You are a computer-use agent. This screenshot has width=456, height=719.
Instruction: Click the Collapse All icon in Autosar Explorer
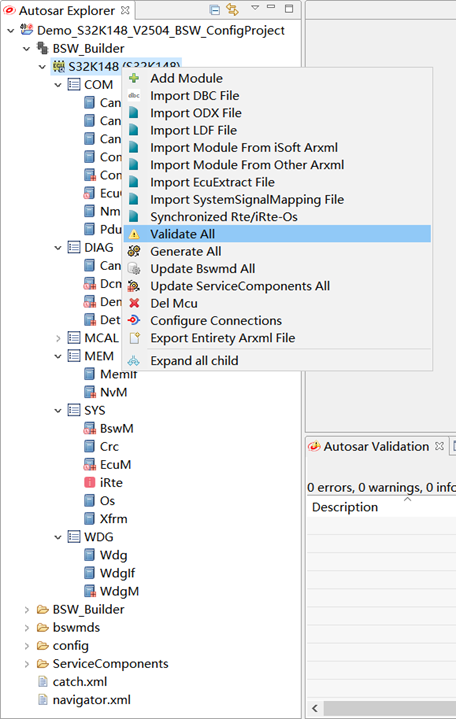pos(214,10)
